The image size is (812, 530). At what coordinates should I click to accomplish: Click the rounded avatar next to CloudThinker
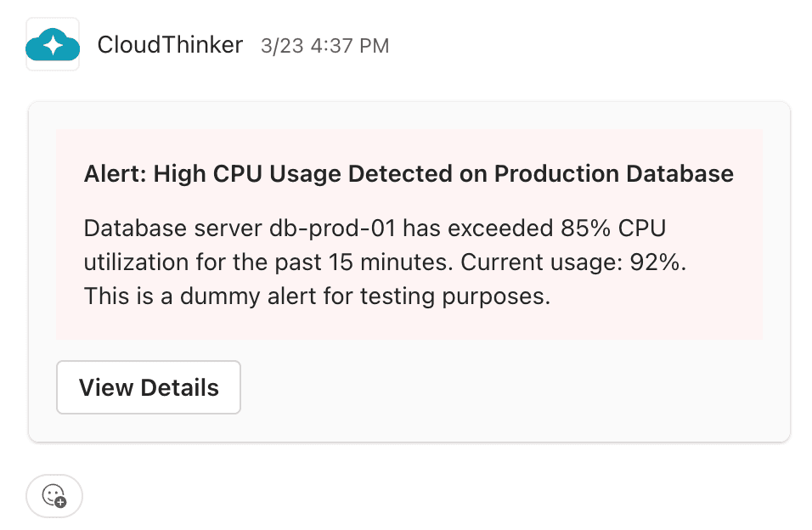point(53,43)
